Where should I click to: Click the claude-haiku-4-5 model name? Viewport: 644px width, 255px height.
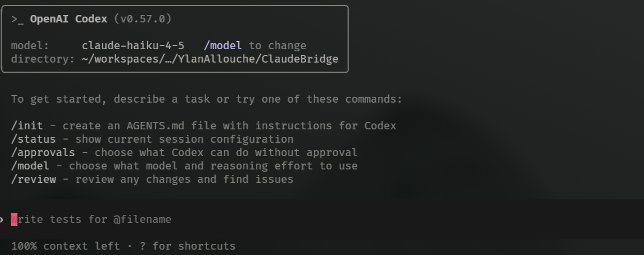point(133,46)
